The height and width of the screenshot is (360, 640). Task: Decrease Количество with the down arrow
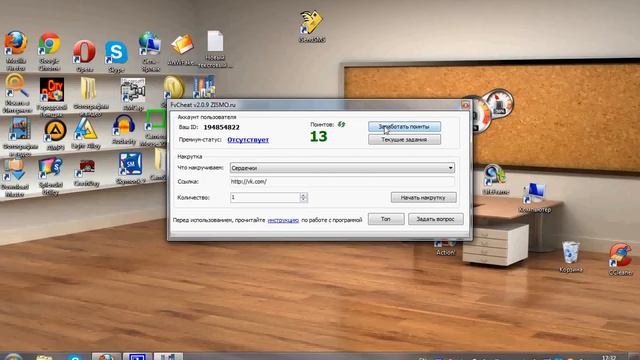coord(303,200)
